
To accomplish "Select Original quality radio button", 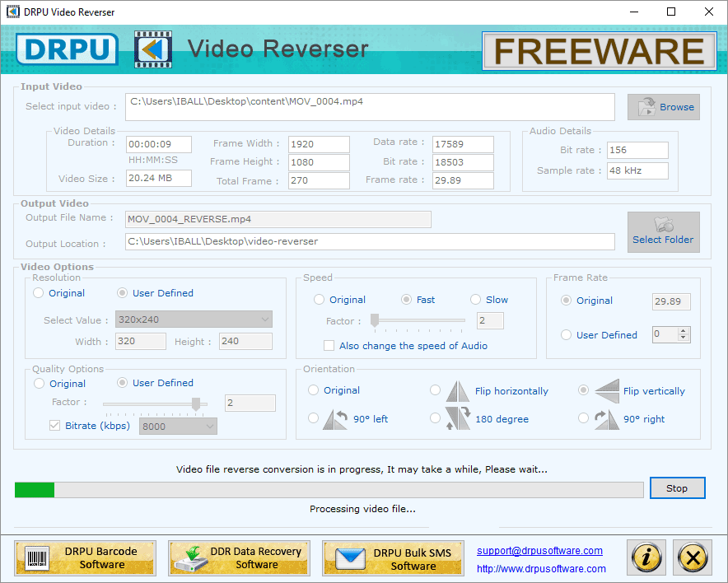I will click(40, 384).
